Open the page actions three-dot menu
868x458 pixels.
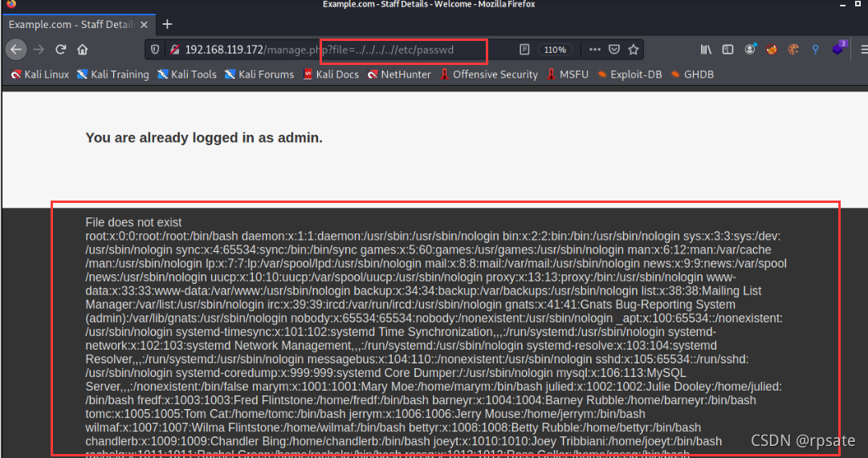(x=594, y=50)
